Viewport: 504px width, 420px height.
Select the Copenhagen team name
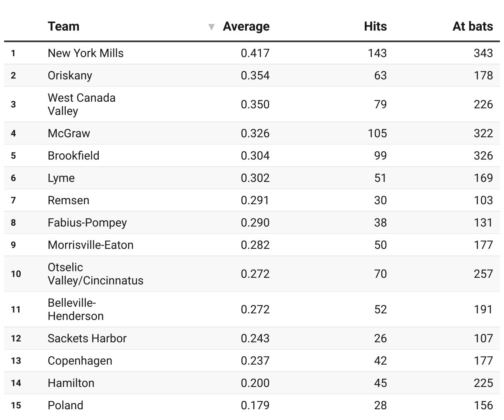pyautogui.click(x=80, y=360)
